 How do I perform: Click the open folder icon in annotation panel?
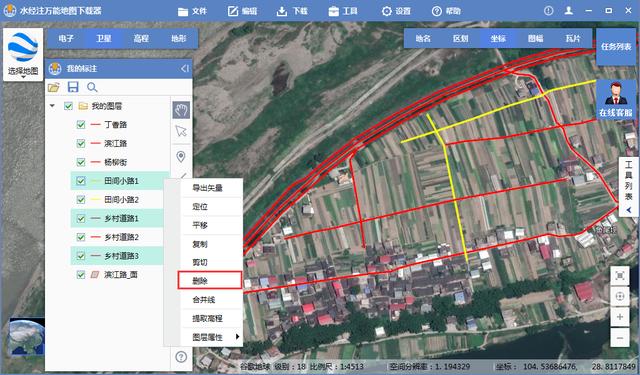53,87
